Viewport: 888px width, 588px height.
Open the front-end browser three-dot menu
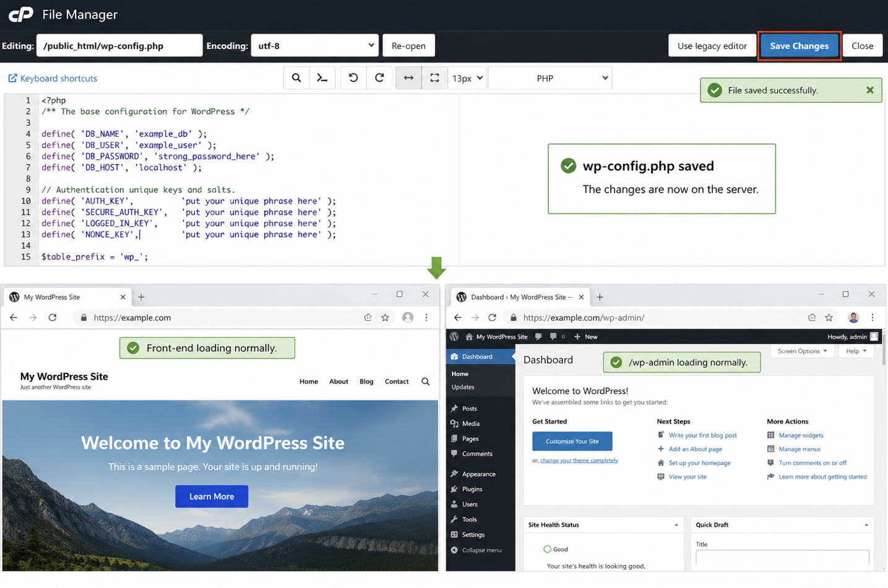click(x=426, y=317)
